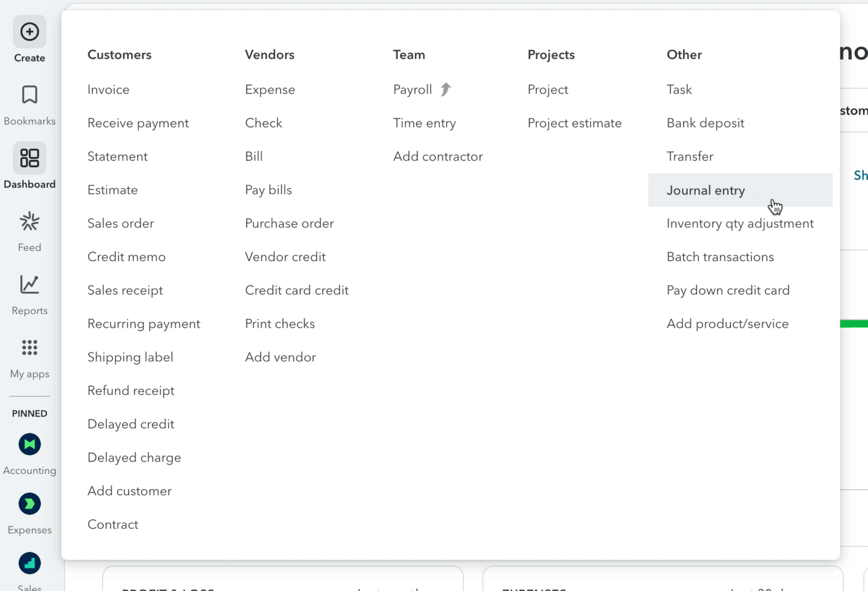Start a Time entry for the team
The width and height of the screenshot is (868, 591).
point(424,123)
